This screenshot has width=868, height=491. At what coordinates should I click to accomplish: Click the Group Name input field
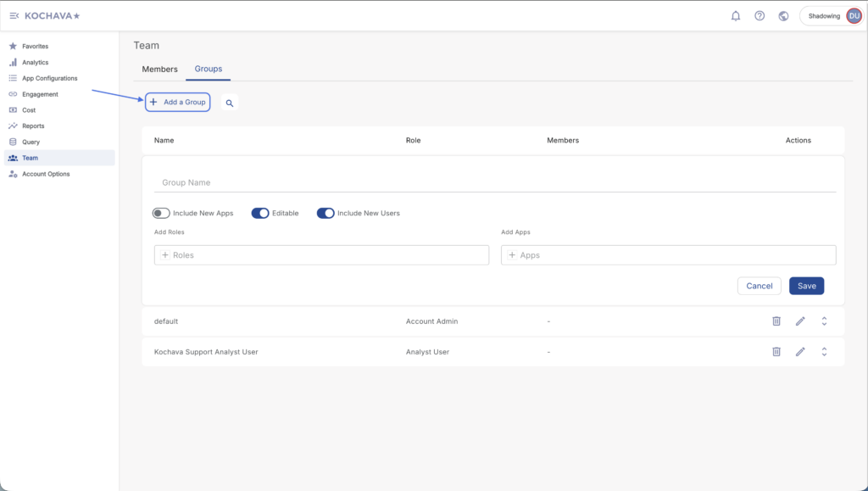click(x=494, y=182)
